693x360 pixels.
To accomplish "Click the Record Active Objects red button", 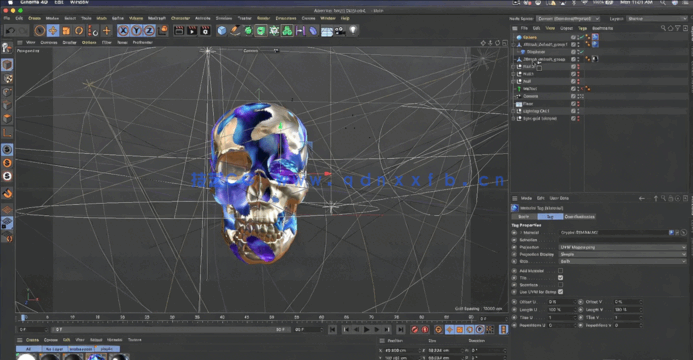I will click(415, 330).
